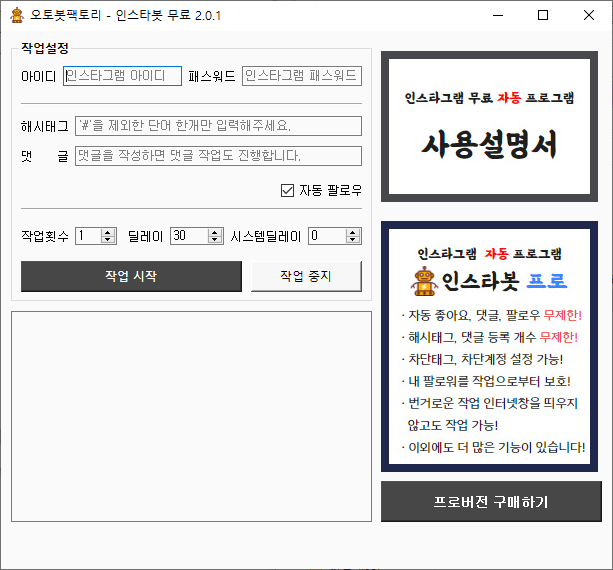Decrease 시스템딜레이 with the down arrow
Viewport: 613px width, 570px height.
(353, 239)
